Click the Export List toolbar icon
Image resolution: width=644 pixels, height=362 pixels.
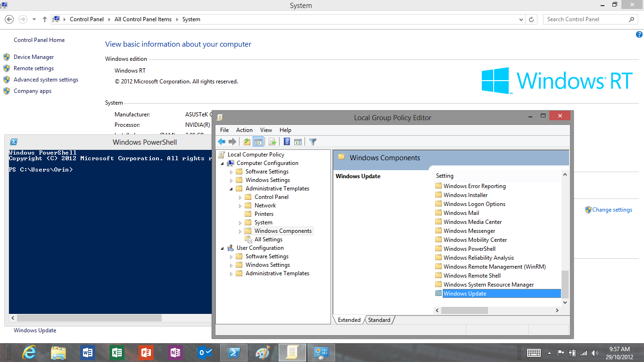[x=272, y=141]
